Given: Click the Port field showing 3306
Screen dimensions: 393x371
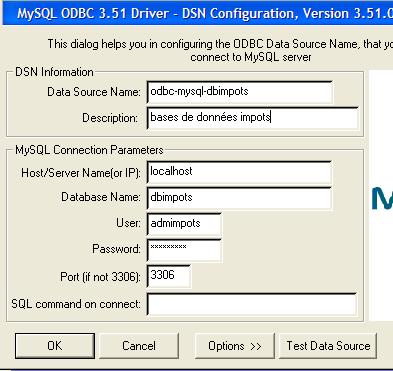Looking at the screenshot, I should pyautogui.click(x=169, y=276).
